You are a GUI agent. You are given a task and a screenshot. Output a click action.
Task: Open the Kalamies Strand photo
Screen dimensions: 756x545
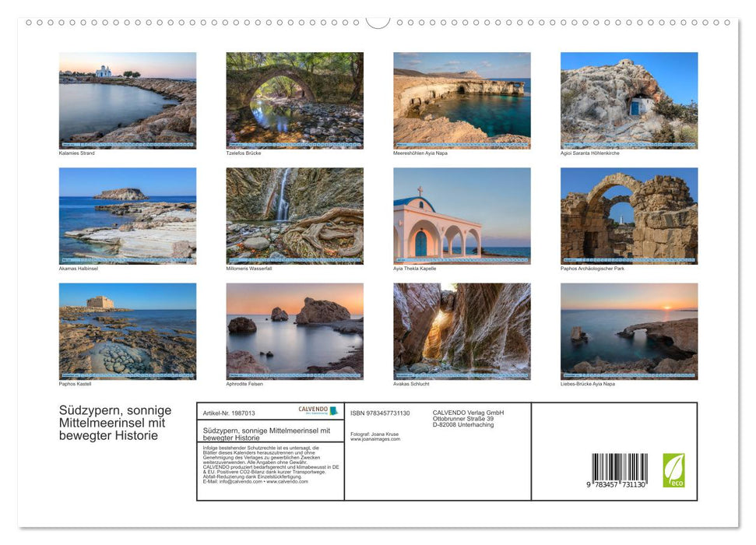128,100
